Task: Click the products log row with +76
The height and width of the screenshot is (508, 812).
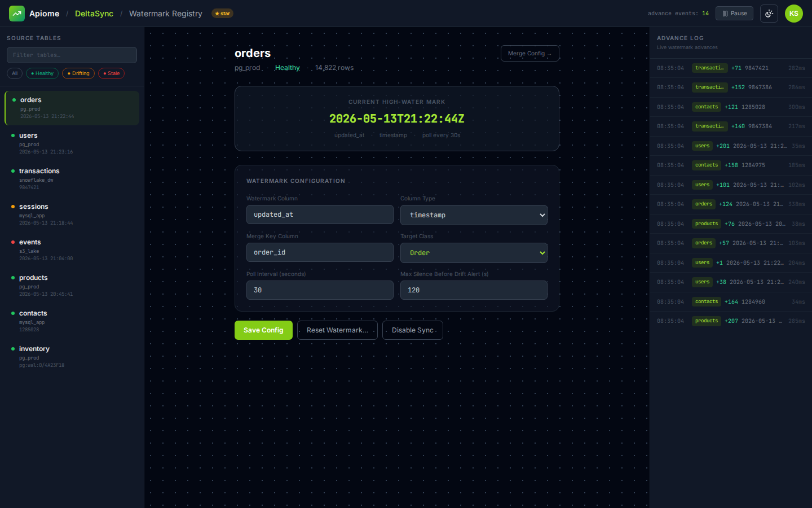Action: coord(731,224)
